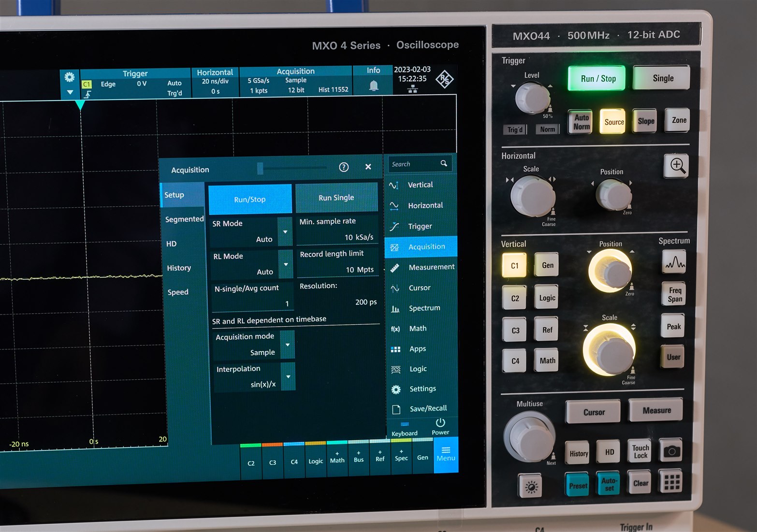Tap the Rohde & Schwarz logo icon
Screen dimensions: 757x532
pyautogui.click(x=444, y=79)
